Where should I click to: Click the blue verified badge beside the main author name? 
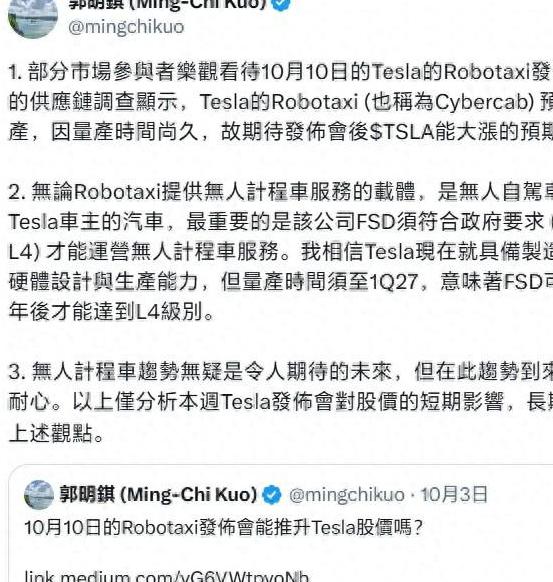(281, 4)
